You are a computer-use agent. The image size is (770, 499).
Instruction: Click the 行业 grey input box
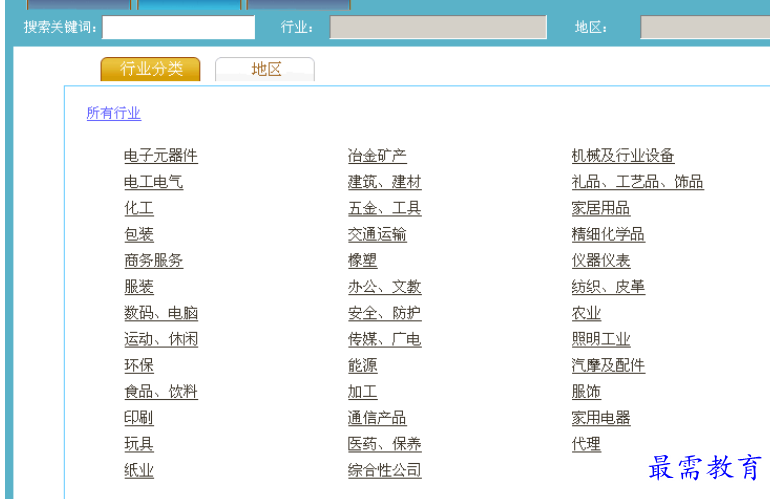click(438, 27)
